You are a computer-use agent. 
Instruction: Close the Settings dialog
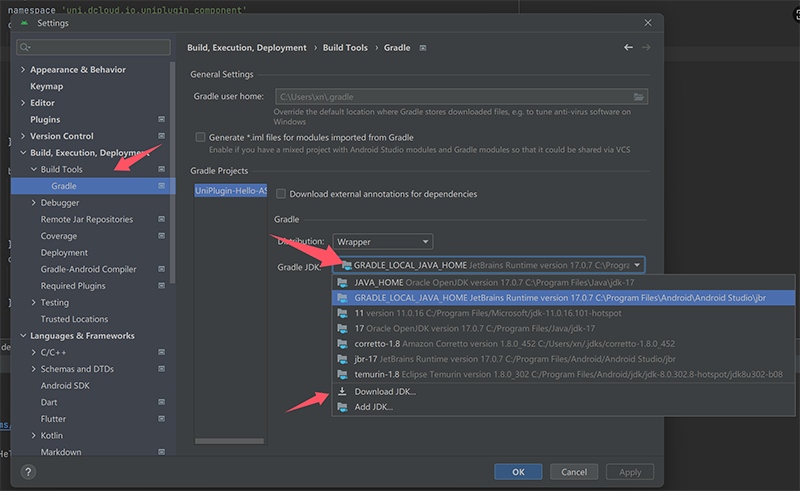click(x=648, y=23)
